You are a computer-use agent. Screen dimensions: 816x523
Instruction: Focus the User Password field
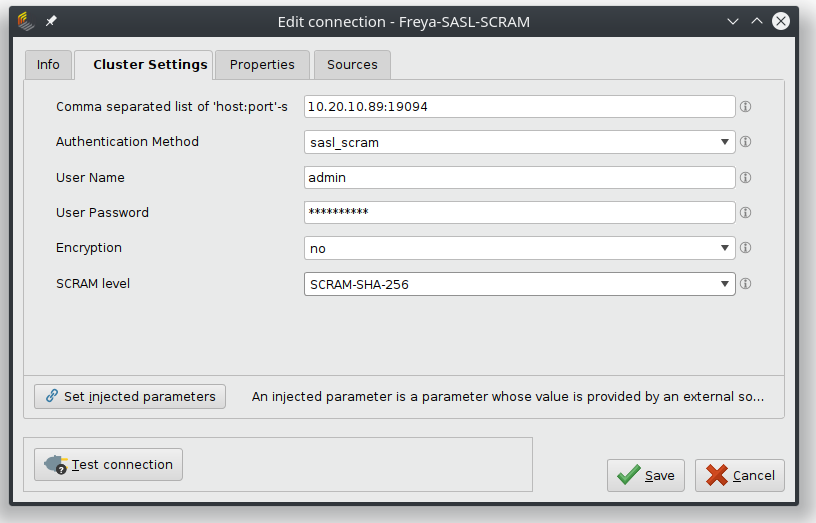[x=519, y=213]
